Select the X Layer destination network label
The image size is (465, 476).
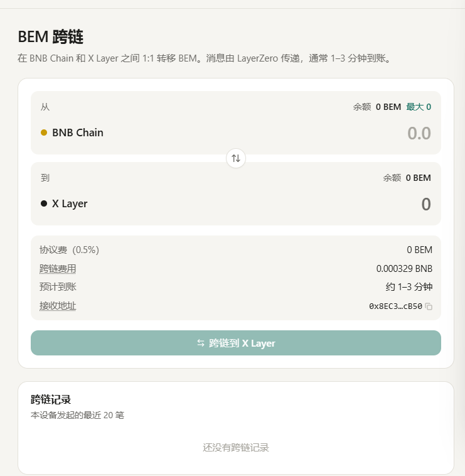70,203
